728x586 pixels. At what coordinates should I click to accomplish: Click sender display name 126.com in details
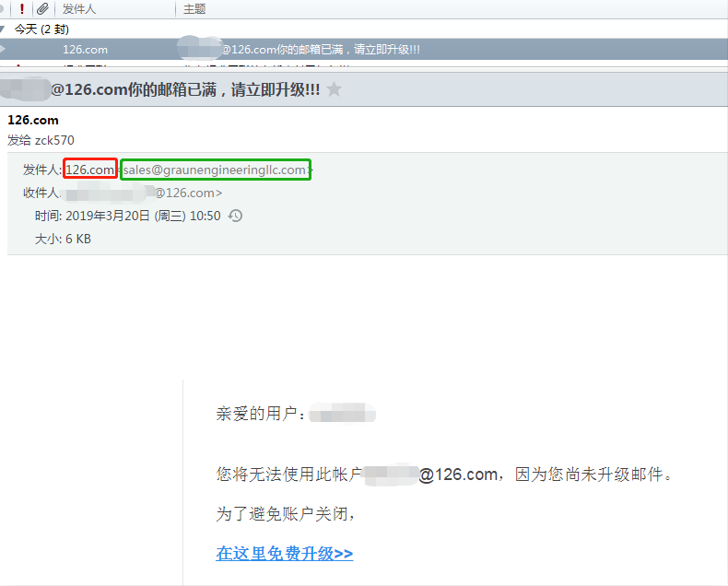90,170
